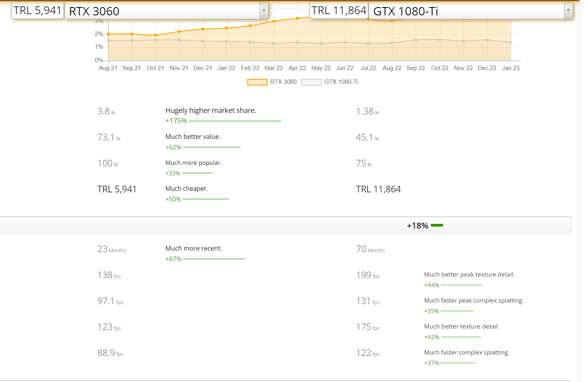Click the 123 fps value
The width and height of the screenshot is (588, 382).
(x=109, y=327)
